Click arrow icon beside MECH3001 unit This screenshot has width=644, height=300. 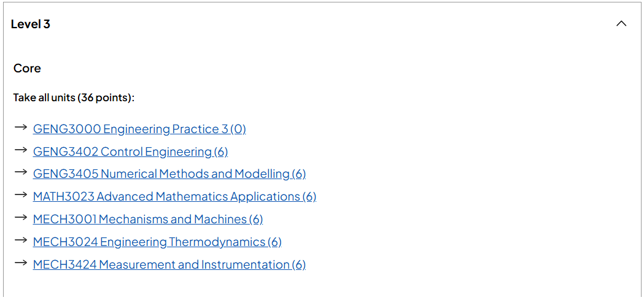point(20,218)
